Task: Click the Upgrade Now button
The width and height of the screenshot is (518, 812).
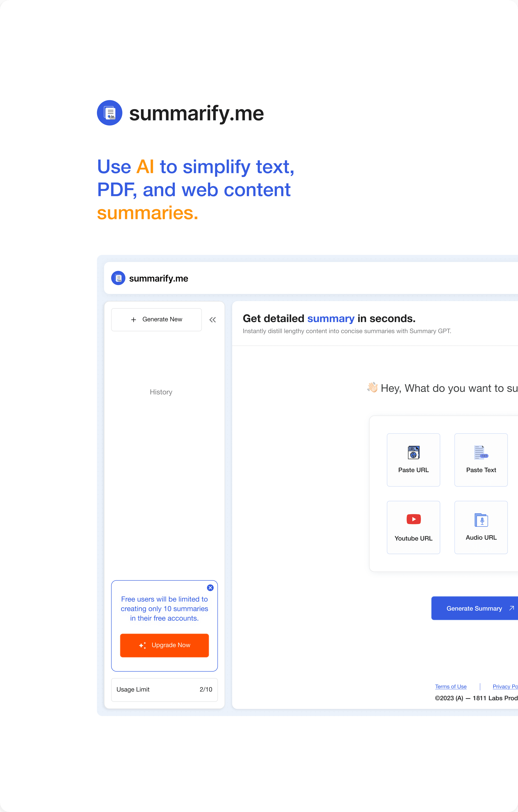Action: point(164,646)
